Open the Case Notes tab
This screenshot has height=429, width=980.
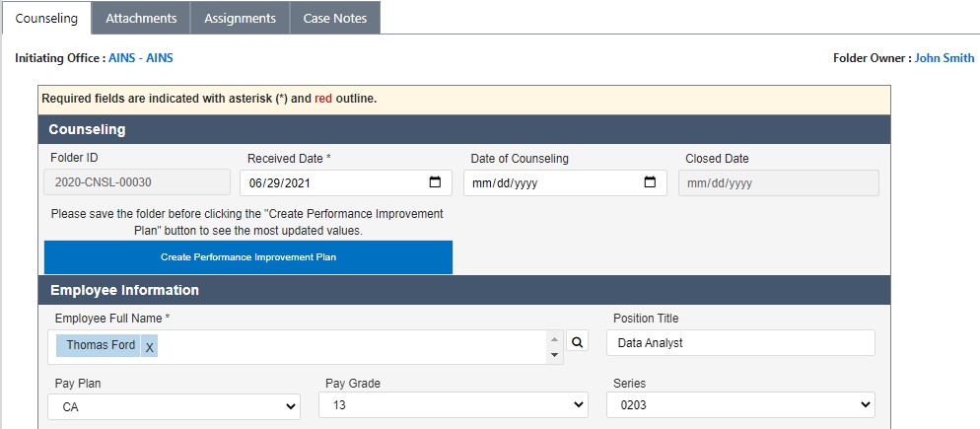click(x=335, y=18)
